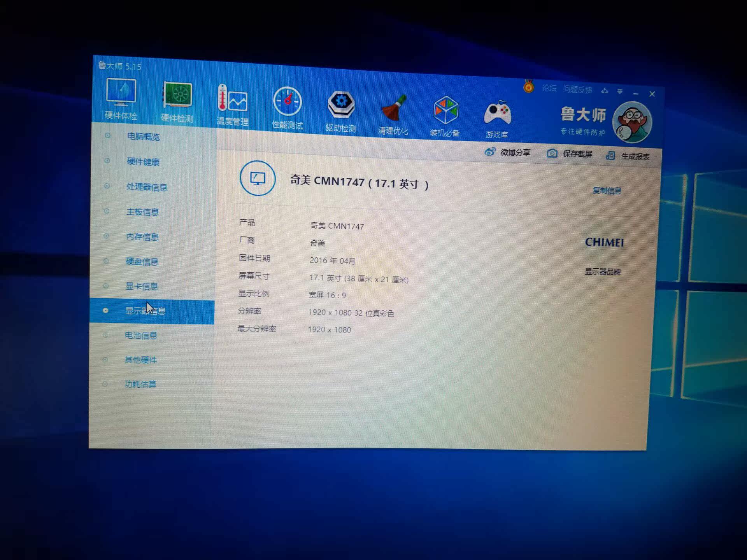Open the title bar menu dropdown arrow

pyautogui.click(x=620, y=91)
